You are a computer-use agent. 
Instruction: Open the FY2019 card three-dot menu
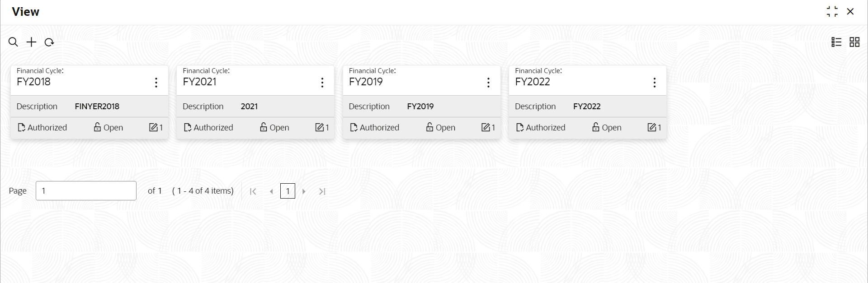point(488,82)
